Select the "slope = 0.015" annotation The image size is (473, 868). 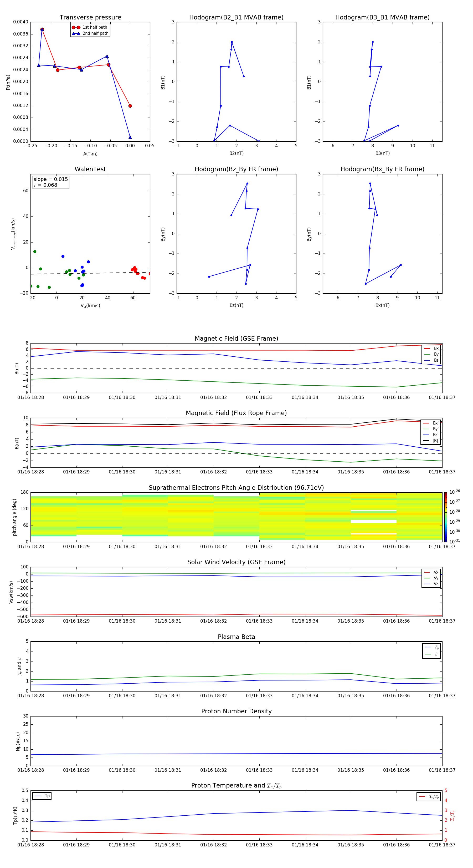coord(51,179)
